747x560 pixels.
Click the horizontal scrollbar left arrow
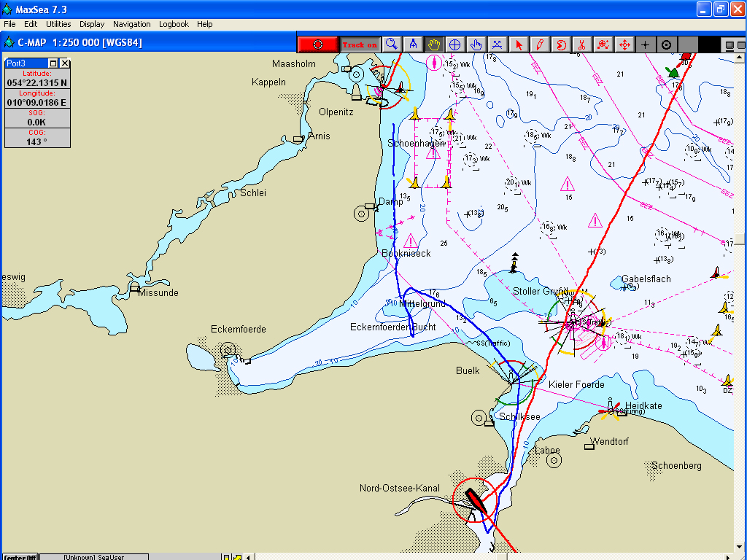coord(248,557)
